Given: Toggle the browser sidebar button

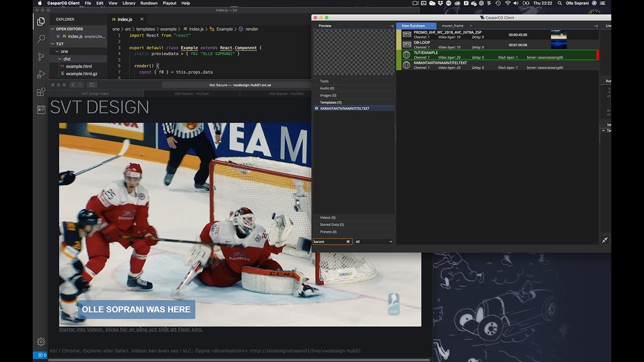Looking at the screenshot, I should click(x=92, y=85).
